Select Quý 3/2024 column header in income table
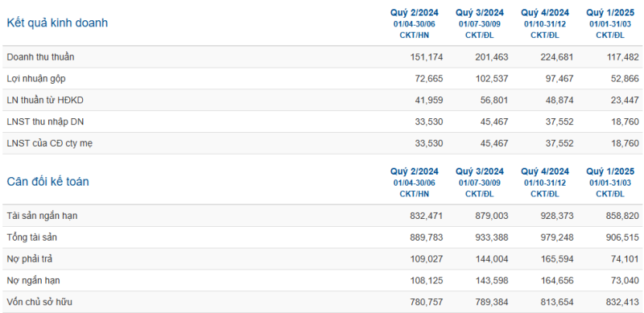Viewport: 644px width, 313px height. tap(479, 13)
